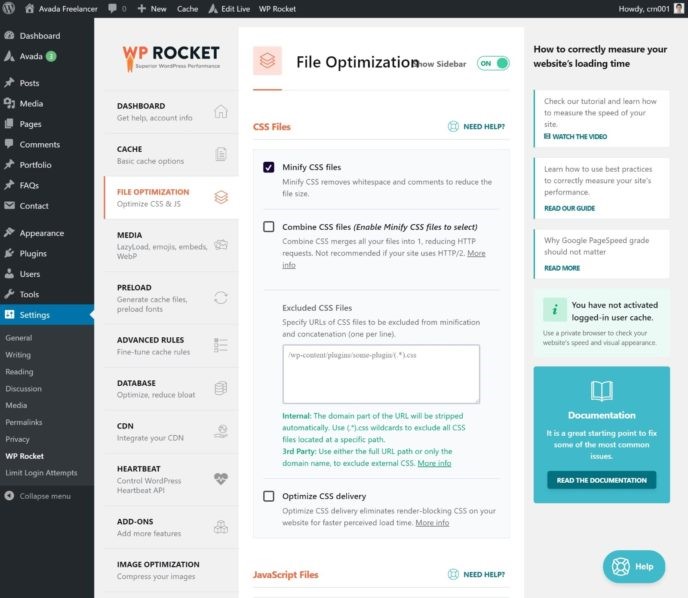This screenshot has width=688, height=598.
Task: Select Privacy under Settings
Action: point(18,439)
